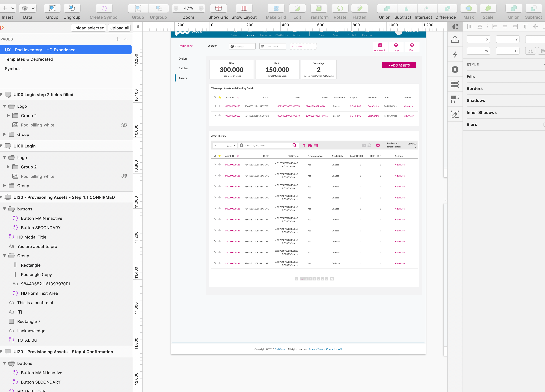Click the Upload selected button
The width and height of the screenshot is (545, 392).
(88, 28)
